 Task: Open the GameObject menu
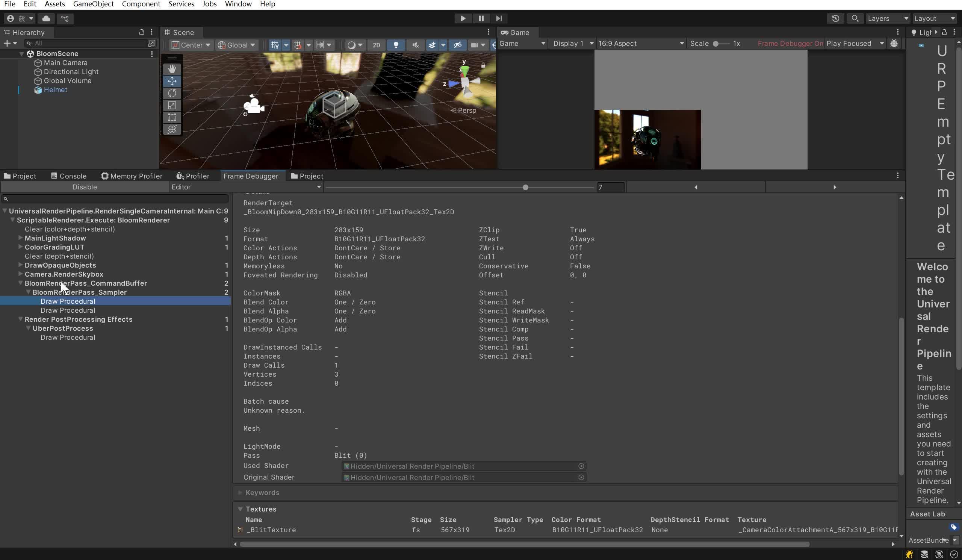tap(93, 4)
